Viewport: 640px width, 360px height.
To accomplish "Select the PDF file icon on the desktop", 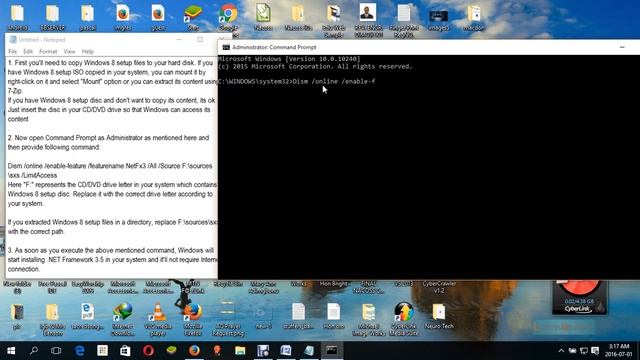I will coord(87,316).
